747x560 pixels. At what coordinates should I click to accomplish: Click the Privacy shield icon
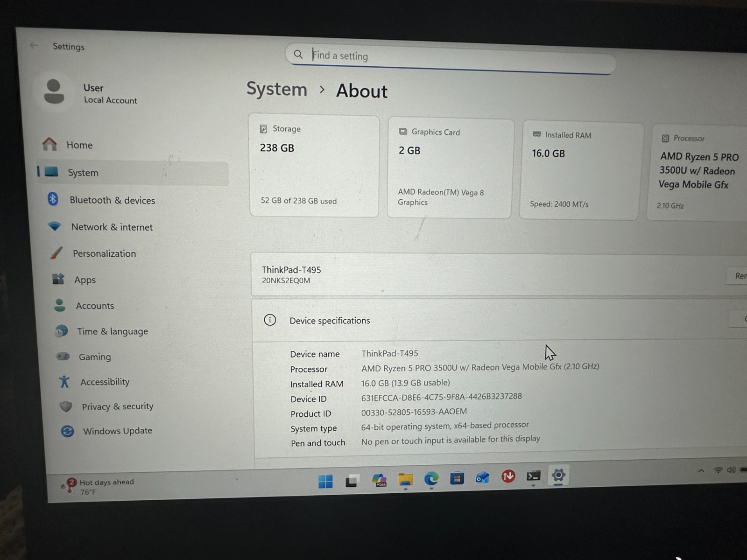[66, 406]
